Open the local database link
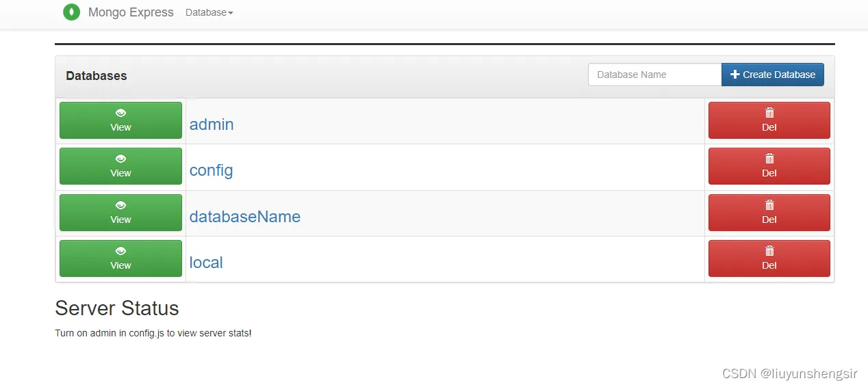Viewport: 868px width, 387px height. click(x=206, y=263)
